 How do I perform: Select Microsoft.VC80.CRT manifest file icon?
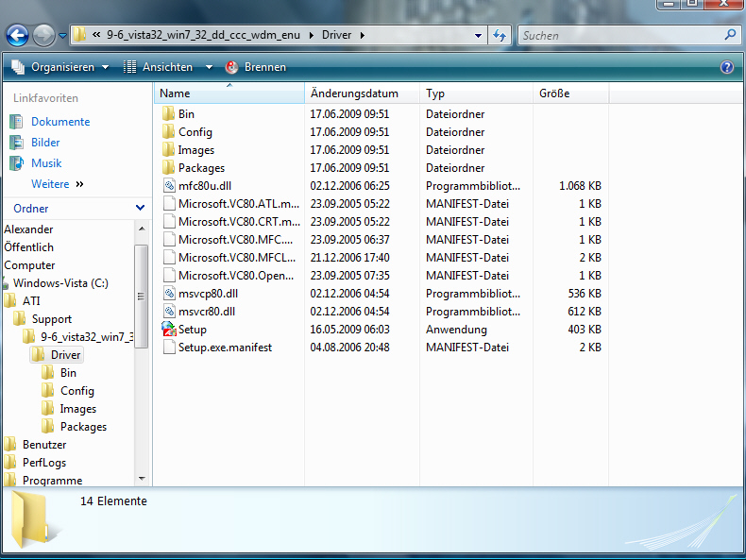(x=169, y=222)
